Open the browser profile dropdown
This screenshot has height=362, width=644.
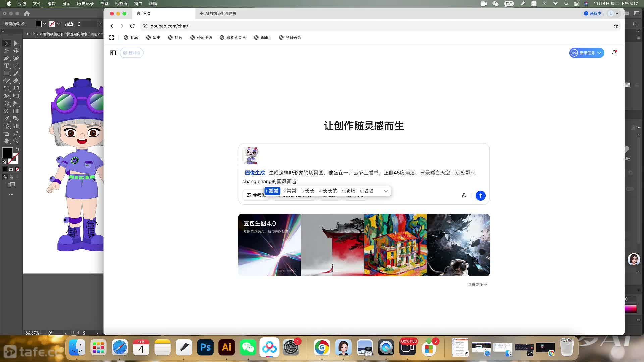613,13
